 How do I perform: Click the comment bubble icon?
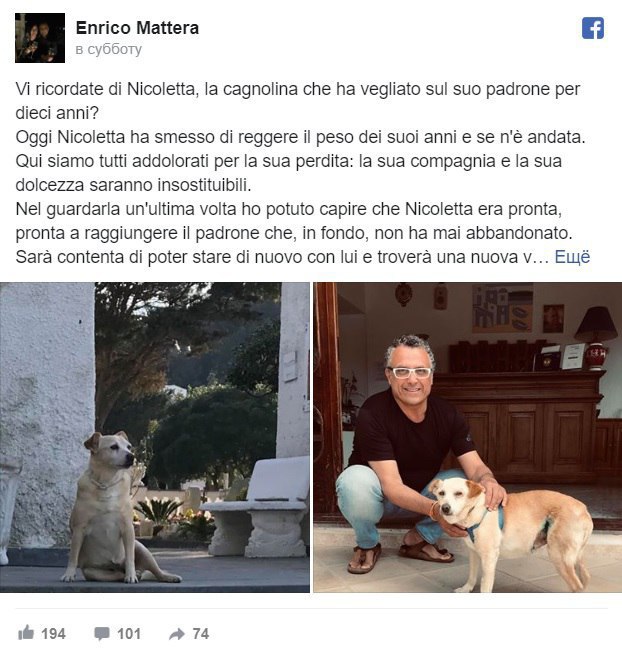click(102, 634)
